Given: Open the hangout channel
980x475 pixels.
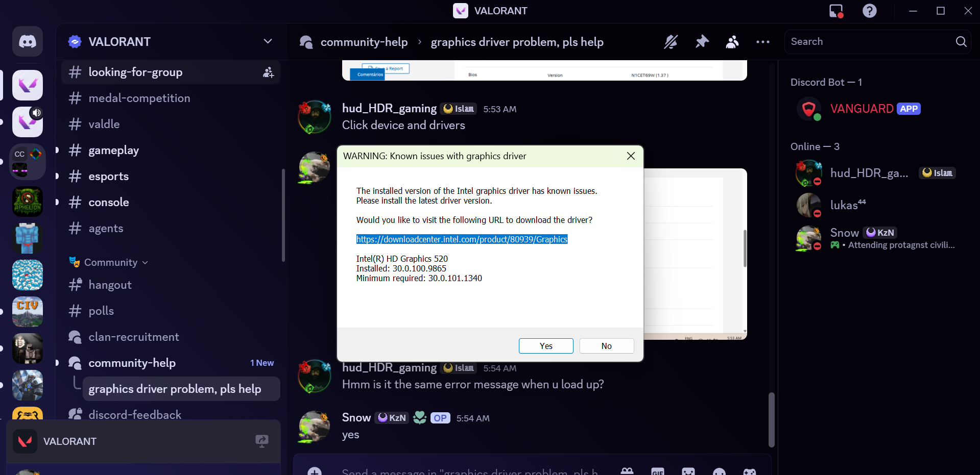Looking at the screenshot, I should coord(171,285).
